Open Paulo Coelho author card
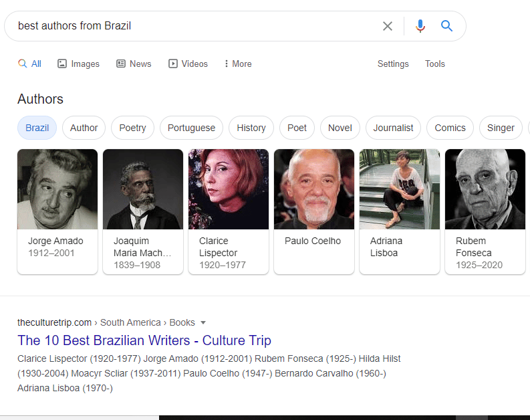Screen dimensions: 530x420 click(x=314, y=212)
